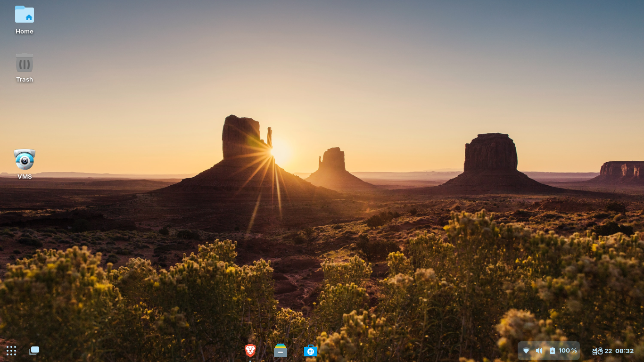Show the multitasking workspace view
The width and height of the screenshot is (644, 362).
click(x=34, y=351)
